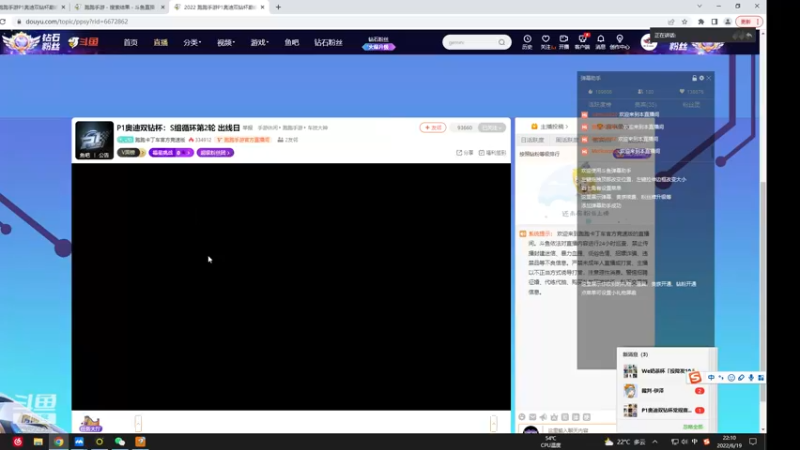Click green ignore-all link in message popup

pyautogui.click(x=692, y=427)
